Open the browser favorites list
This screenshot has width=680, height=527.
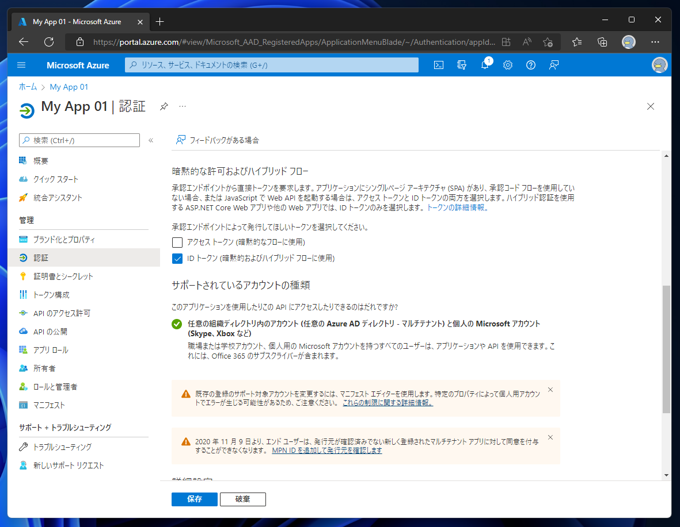(576, 42)
